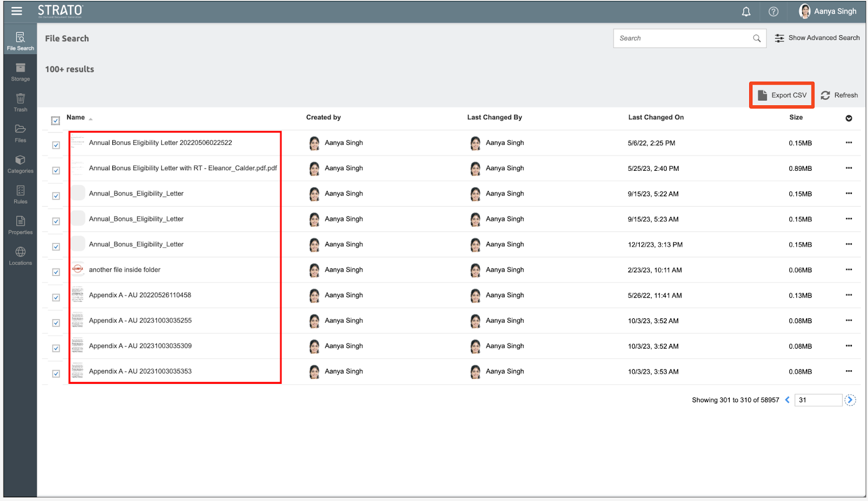Image resolution: width=868 pixels, height=501 pixels.
Task: Expand the column options chevron in header
Action: tap(848, 118)
